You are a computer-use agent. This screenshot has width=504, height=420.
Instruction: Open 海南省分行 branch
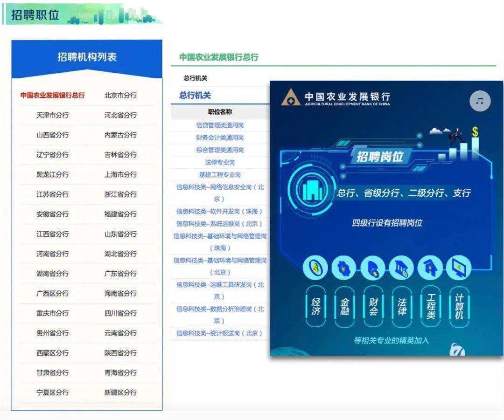point(120,294)
